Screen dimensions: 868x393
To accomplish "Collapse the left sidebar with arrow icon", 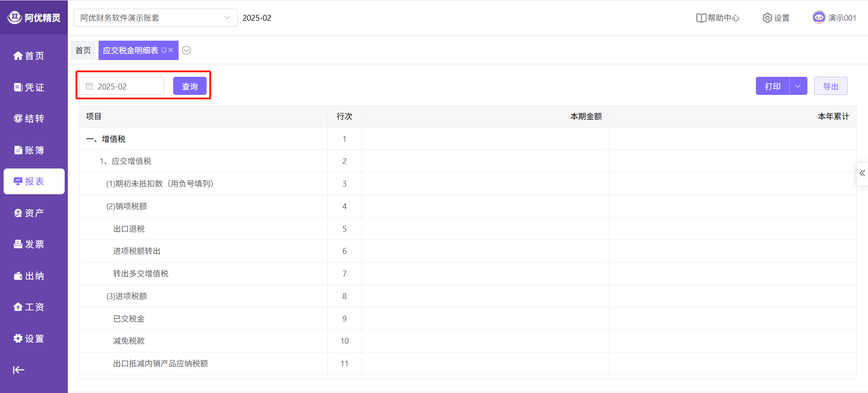I will (x=19, y=370).
